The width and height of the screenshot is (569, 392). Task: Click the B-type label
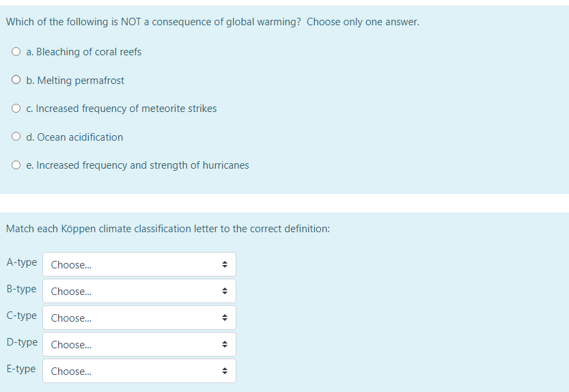[21, 289]
